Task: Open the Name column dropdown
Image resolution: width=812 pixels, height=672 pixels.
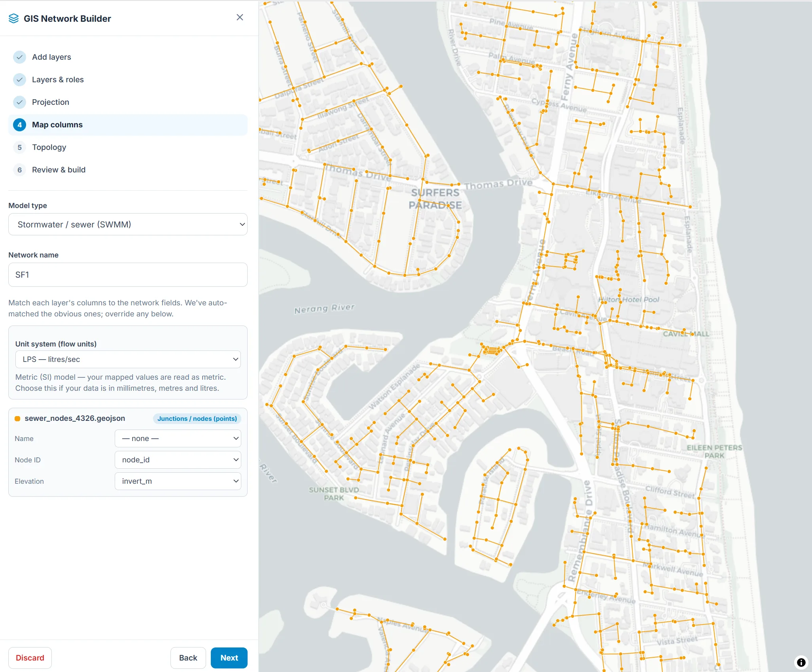Action: (x=178, y=438)
